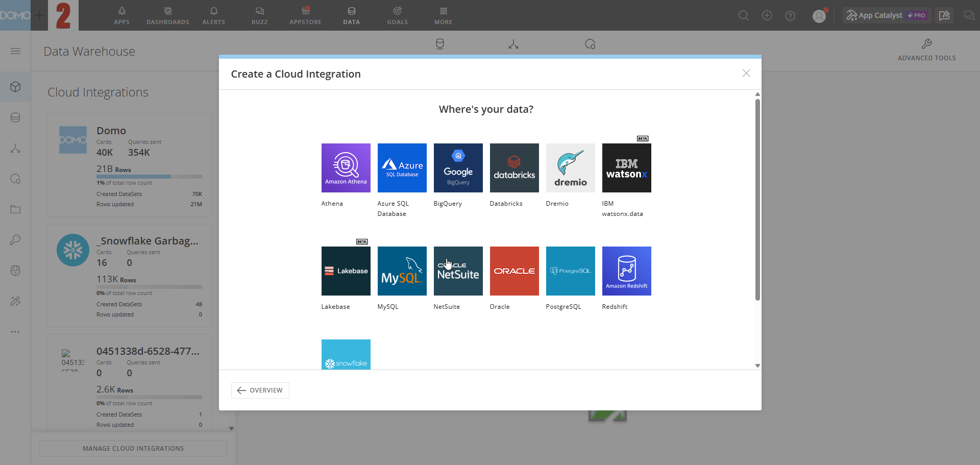The width and height of the screenshot is (980, 465).
Task: Choose the Oracle NetSuite tile
Action: 458,271
